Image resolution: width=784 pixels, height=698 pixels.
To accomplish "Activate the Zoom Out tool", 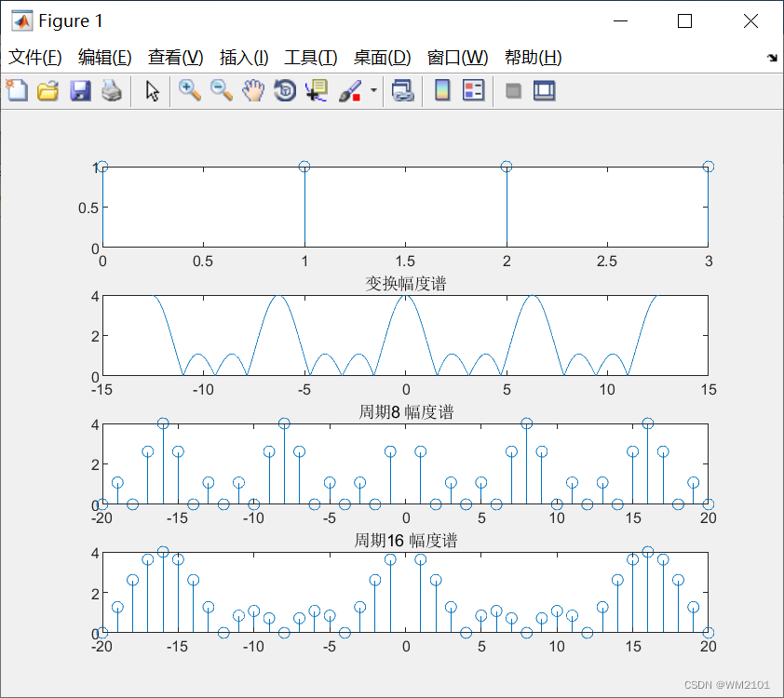I will tap(222, 91).
